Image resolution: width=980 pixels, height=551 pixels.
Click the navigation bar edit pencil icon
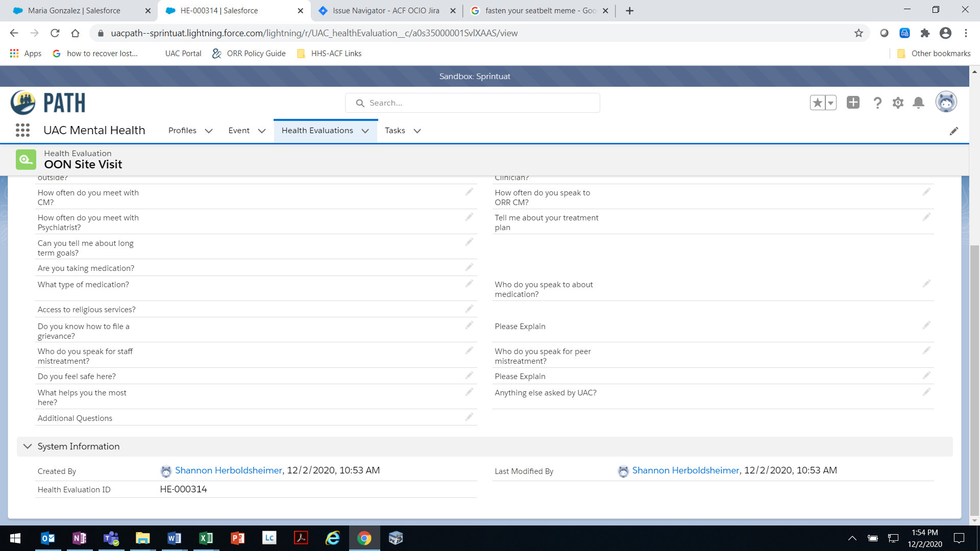[953, 131]
